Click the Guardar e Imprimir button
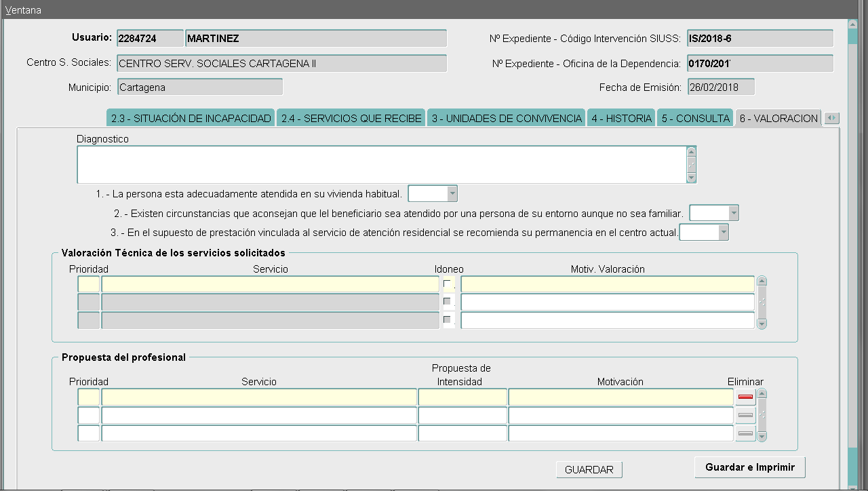The height and width of the screenshot is (491, 868). (749, 467)
